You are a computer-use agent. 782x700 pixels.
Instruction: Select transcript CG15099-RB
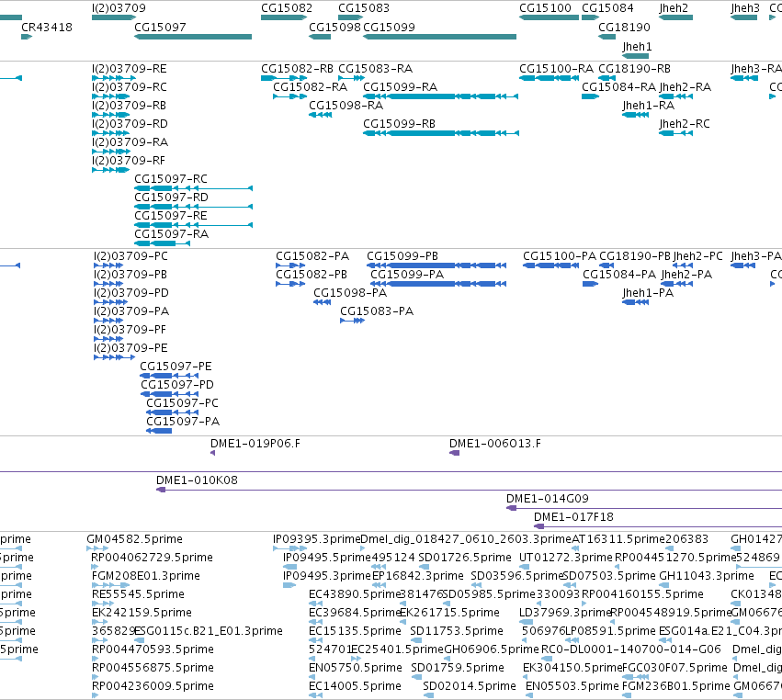(399, 124)
